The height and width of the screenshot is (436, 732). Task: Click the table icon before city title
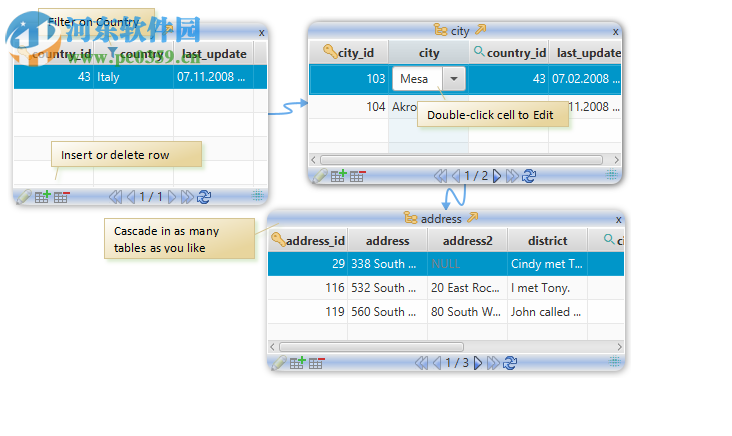coord(441,30)
